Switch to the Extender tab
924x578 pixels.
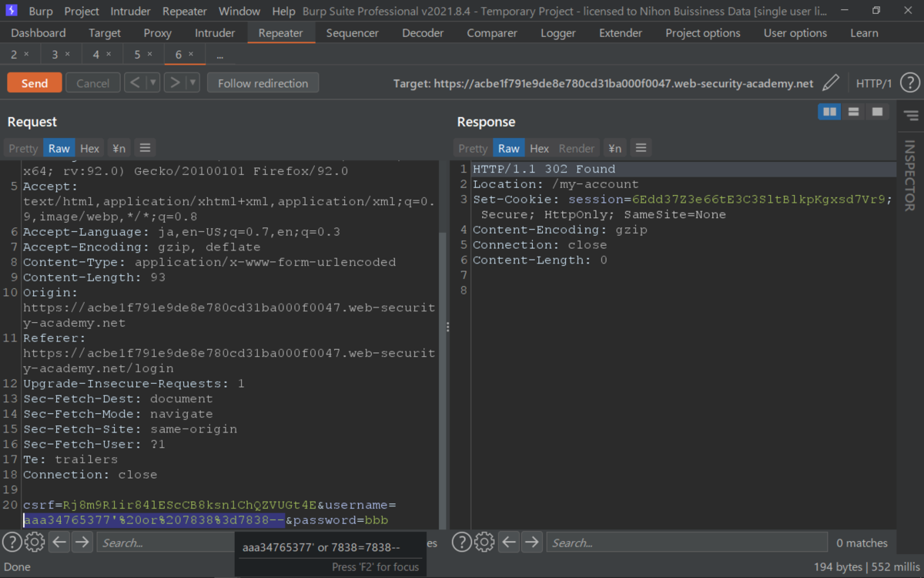point(621,33)
